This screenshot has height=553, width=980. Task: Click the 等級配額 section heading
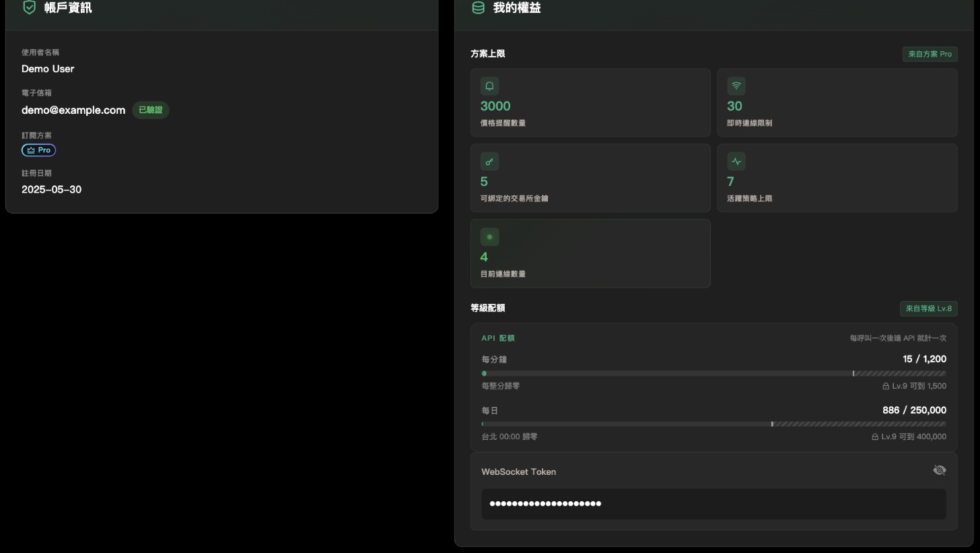click(x=488, y=308)
